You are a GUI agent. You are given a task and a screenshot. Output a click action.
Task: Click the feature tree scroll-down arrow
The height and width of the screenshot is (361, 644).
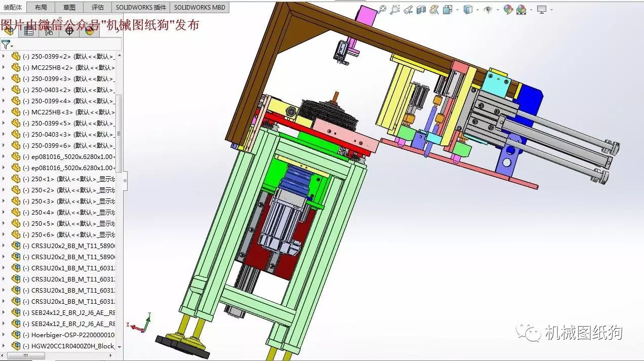(x=119, y=347)
